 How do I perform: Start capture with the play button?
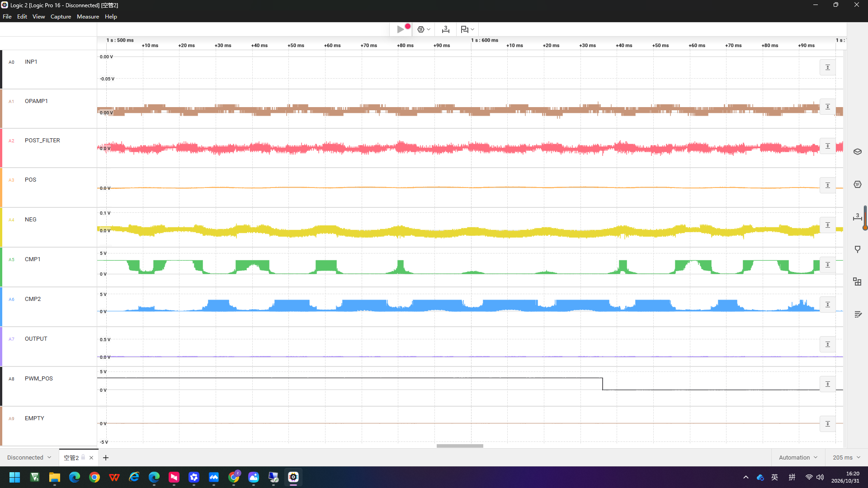pyautogui.click(x=401, y=29)
